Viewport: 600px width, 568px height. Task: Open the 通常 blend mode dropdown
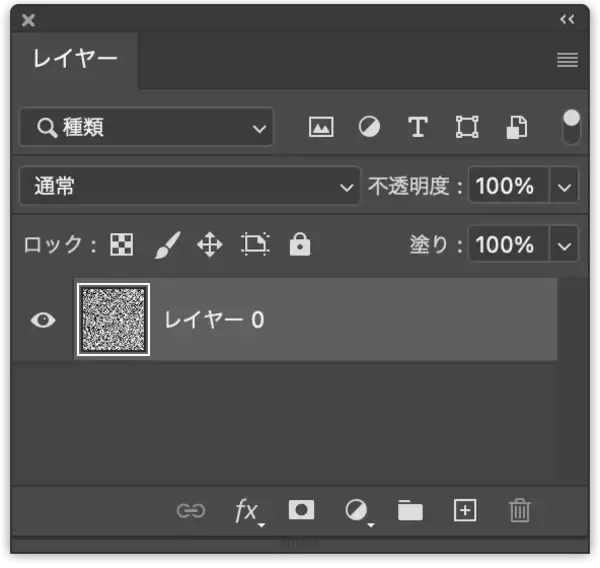pyautogui.click(x=190, y=186)
